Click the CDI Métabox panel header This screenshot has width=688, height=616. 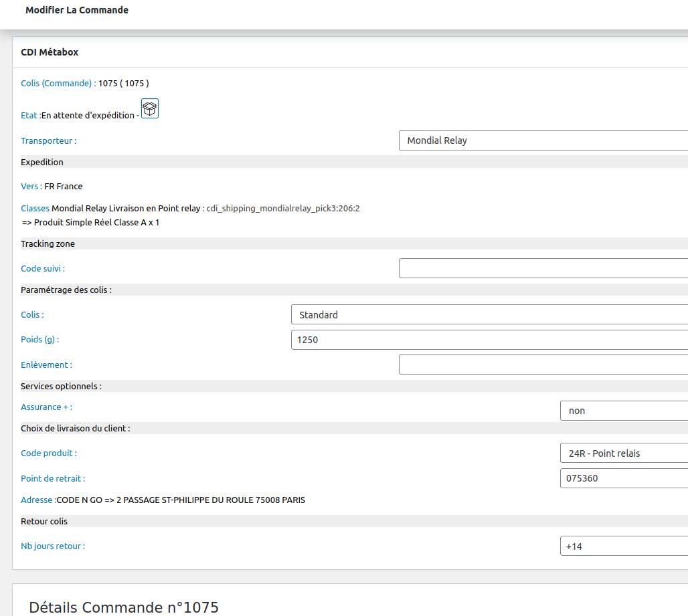pyautogui.click(x=50, y=52)
